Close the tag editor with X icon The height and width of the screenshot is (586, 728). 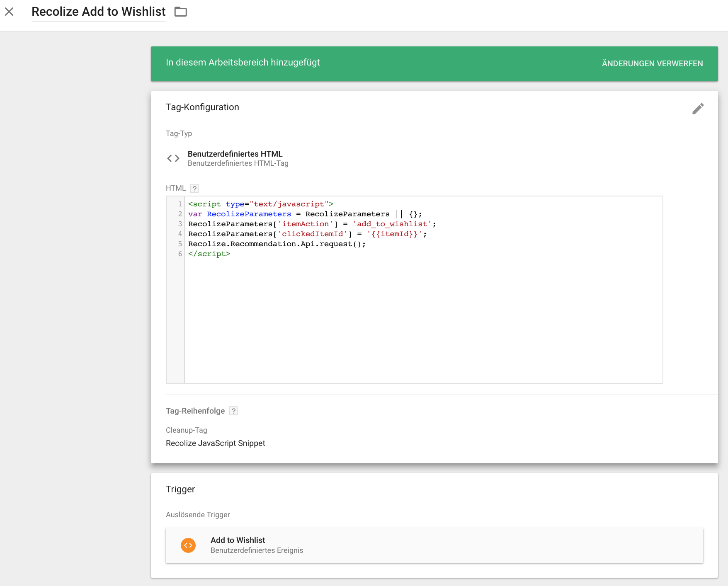coord(9,12)
